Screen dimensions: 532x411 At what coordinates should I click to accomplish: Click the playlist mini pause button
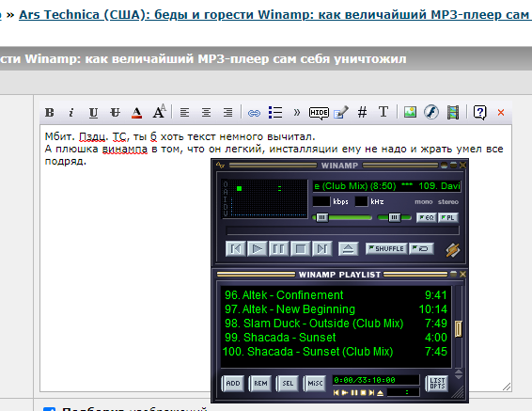click(x=354, y=393)
